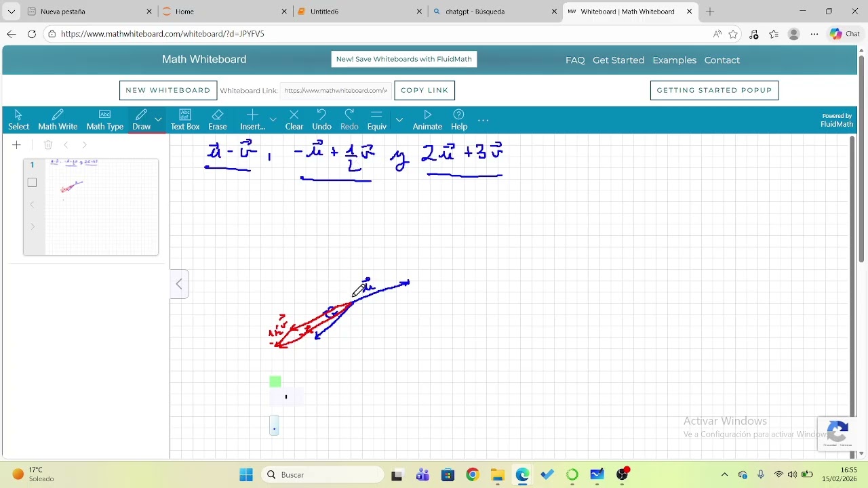This screenshot has width=868, height=488.
Task: Open the Get Started link
Action: tap(618, 60)
